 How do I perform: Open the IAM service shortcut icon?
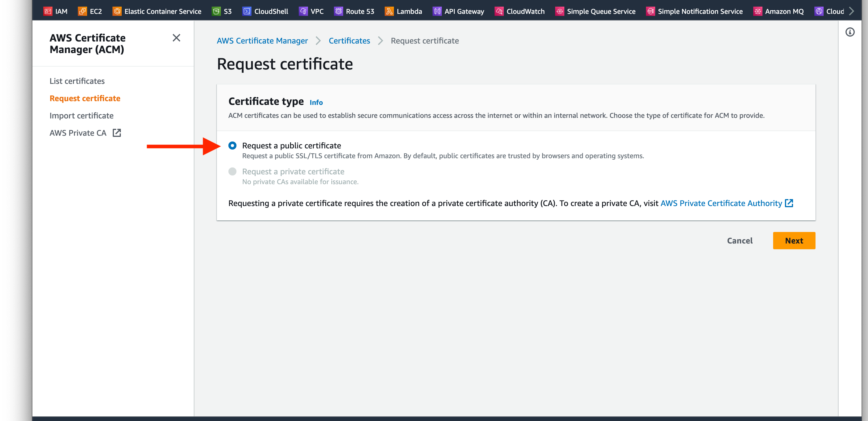[48, 11]
